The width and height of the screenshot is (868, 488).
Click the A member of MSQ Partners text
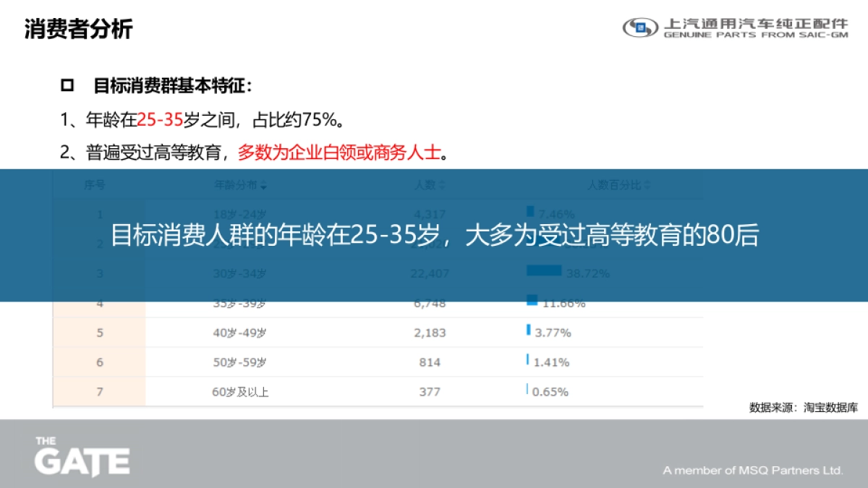coord(752,469)
